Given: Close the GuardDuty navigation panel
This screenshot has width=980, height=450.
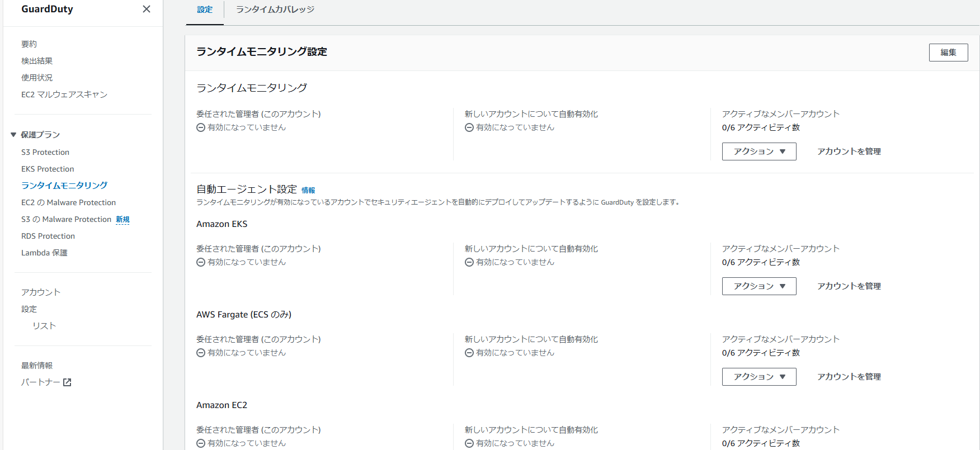Looking at the screenshot, I should pos(147,9).
